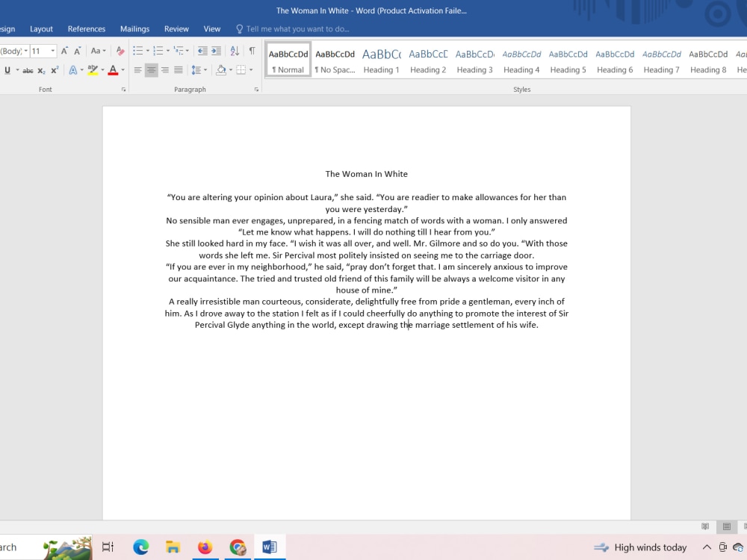Toggle superscript formatting

coord(55,70)
